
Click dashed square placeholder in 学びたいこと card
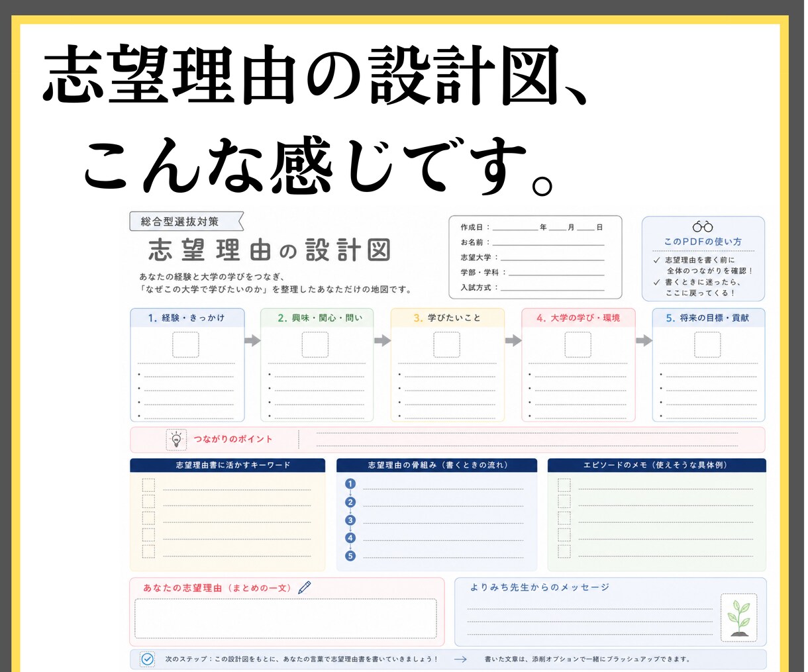[446, 345]
